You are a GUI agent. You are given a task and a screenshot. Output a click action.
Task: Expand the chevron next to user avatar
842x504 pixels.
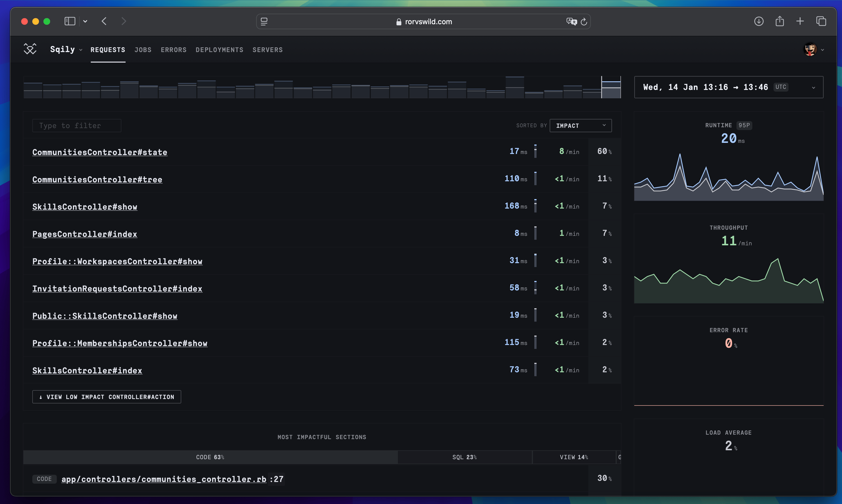coord(822,50)
